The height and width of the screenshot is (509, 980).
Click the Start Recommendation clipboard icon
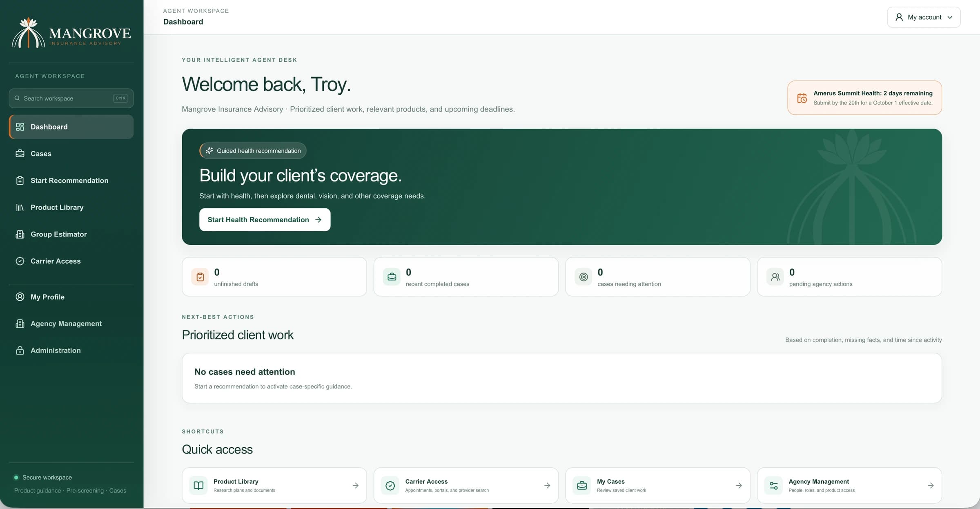pos(20,181)
